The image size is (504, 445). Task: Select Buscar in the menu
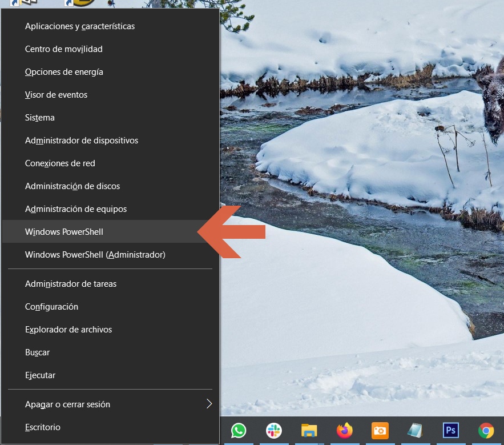(110, 352)
